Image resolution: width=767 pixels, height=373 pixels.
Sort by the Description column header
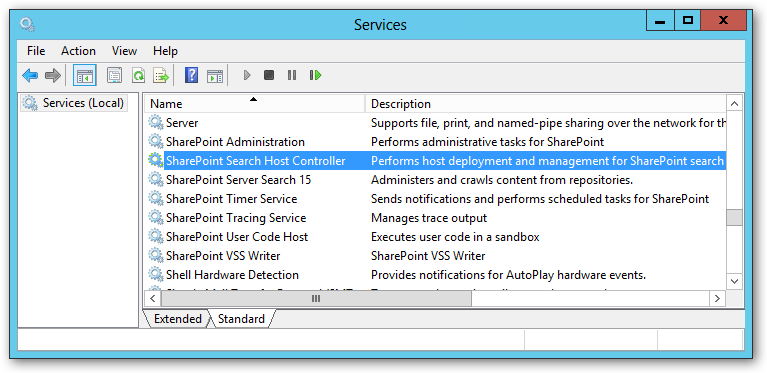545,104
